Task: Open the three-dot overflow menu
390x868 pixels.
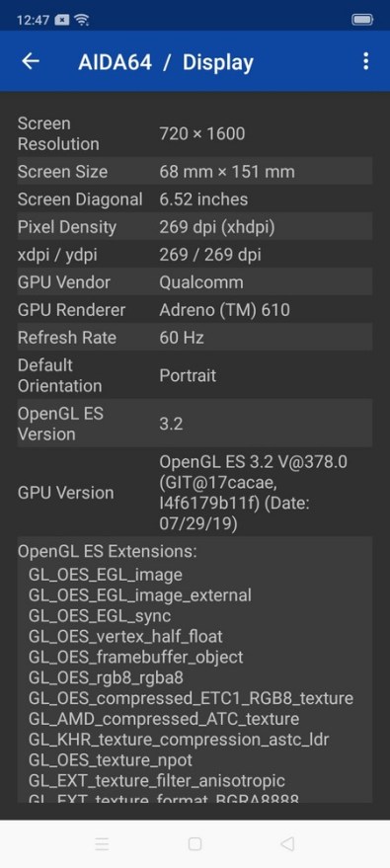Action: pyautogui.click(x=365, y=61)
